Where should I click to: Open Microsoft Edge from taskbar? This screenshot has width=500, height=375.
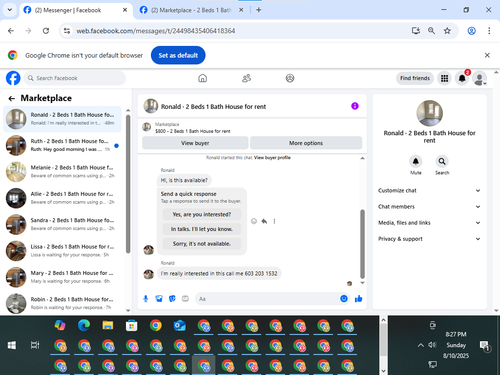click(84, 325)
